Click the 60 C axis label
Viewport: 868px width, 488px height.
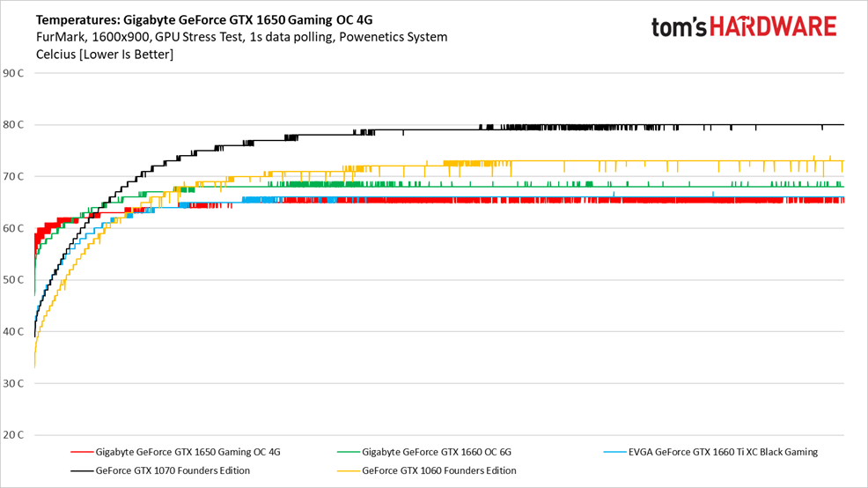13,228
